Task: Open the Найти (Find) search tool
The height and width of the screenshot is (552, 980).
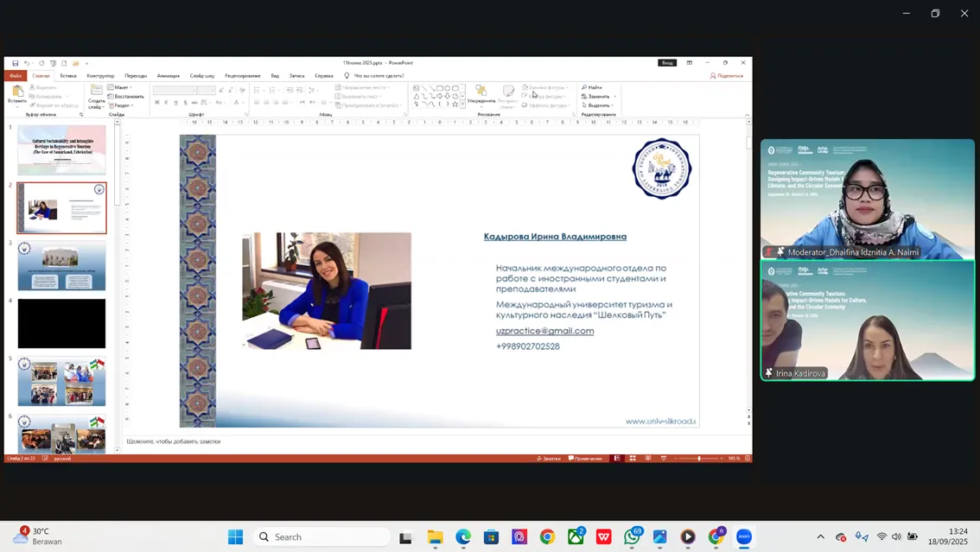Action: (x=593, y=87)
